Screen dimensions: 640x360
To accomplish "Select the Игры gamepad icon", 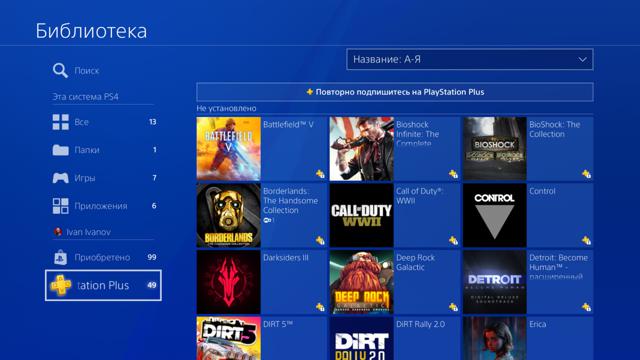I will pos(60,178).
